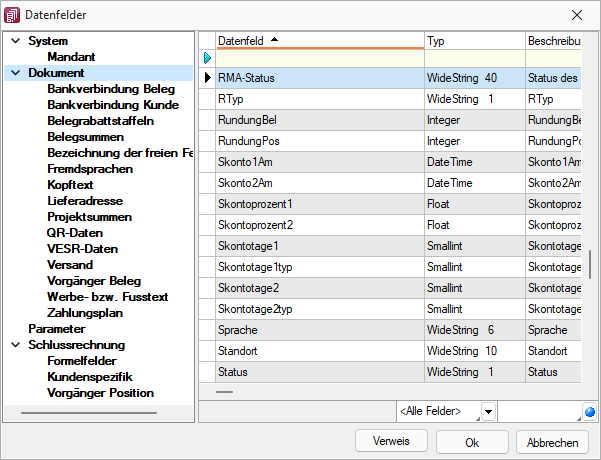This screenshot has height=460, width=601.
Task: Click the filter input under Datenfeld column
Action: 320,58
